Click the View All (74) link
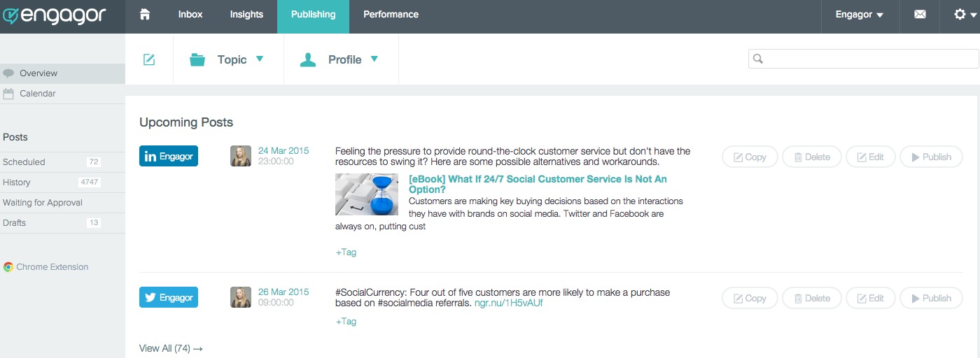Image resolution: width=980 pixels, height=358 pixels. [171, 348]
